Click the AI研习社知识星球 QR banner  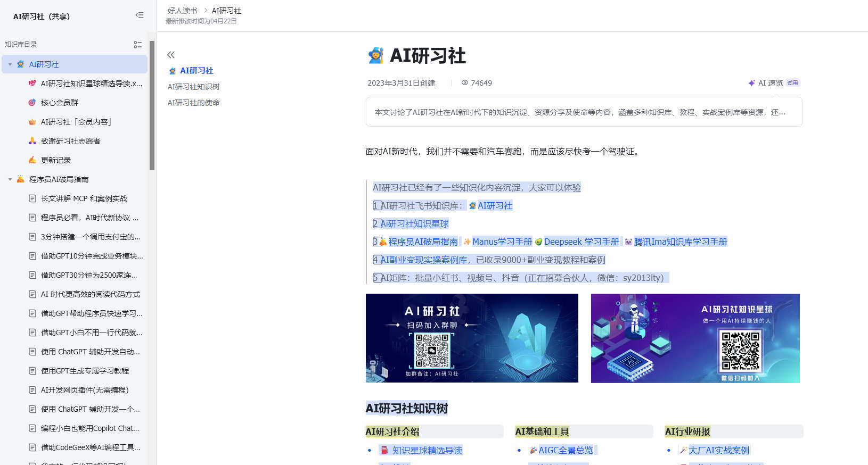(695, 338)
